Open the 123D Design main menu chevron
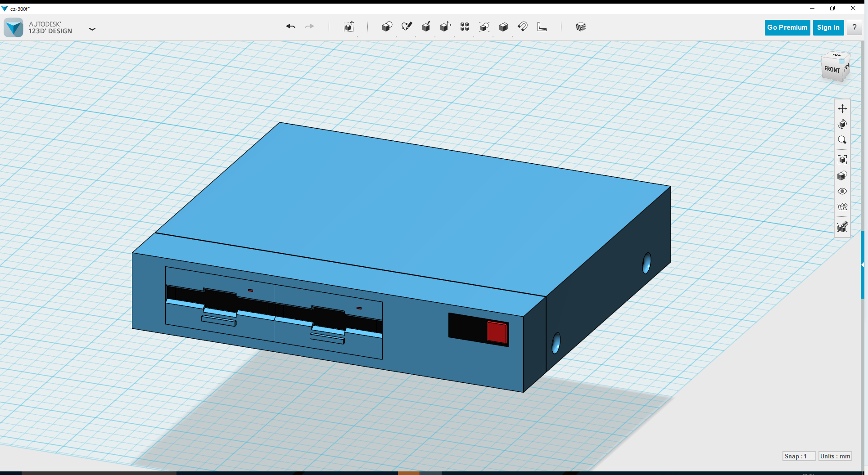The width and height of the screenshot is (868, 475). tap(92, 29)
